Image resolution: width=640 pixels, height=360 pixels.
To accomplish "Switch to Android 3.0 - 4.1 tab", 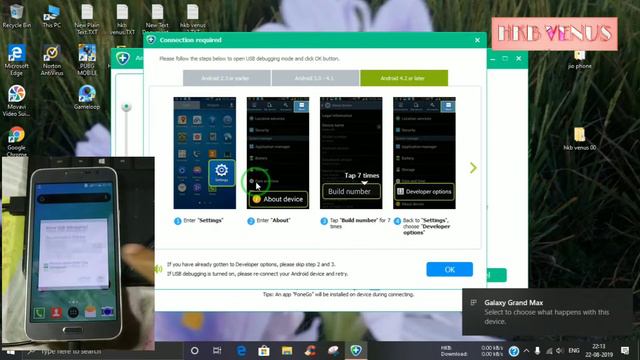I will (x=315, y=78).
